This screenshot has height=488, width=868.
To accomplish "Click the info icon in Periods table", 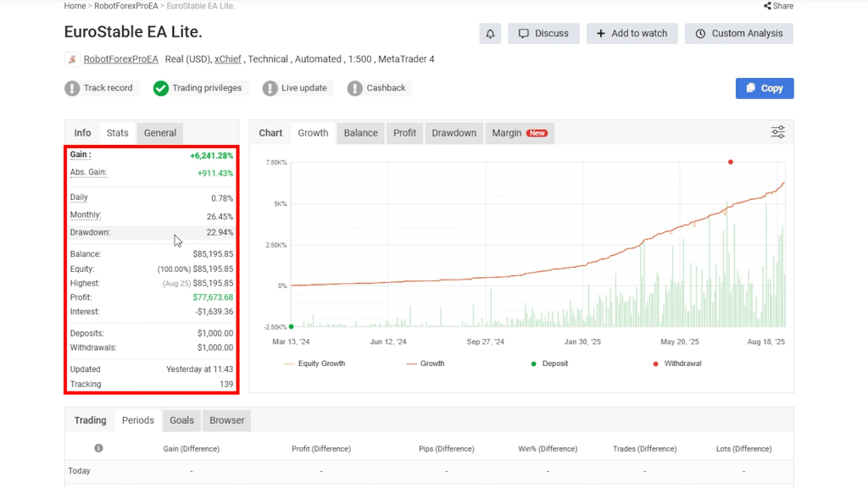I will 98,448.
